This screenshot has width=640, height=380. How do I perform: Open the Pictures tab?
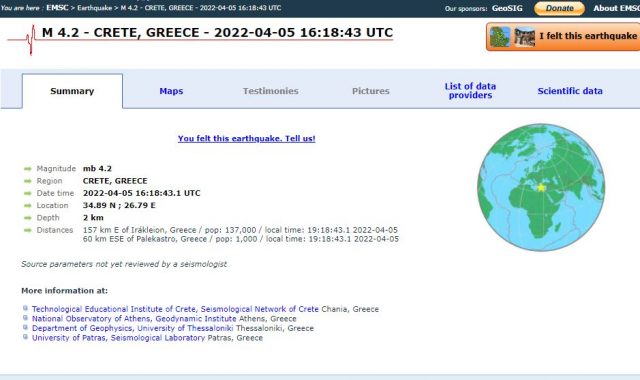(371, 91)
